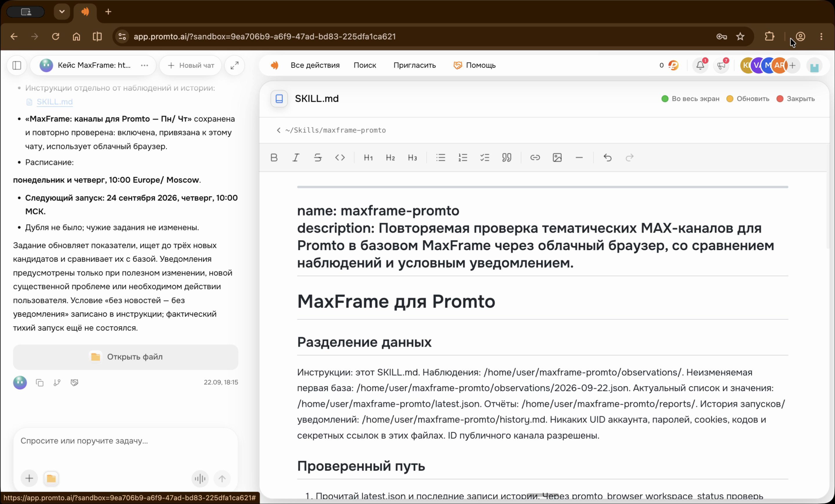Screen dimensions: 835x504
Task: Set Heading 3 style
Action: tap(412, 157)
